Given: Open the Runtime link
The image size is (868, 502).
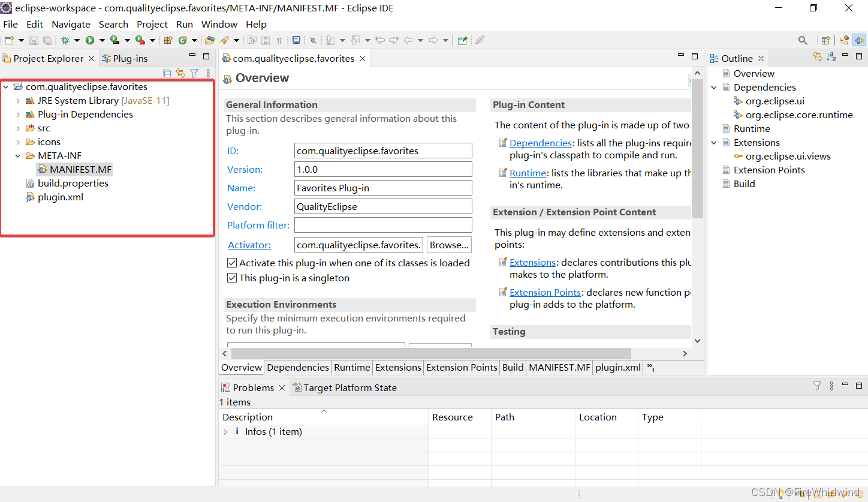Looking at the screenshot, I should click(x=528, y=173).
